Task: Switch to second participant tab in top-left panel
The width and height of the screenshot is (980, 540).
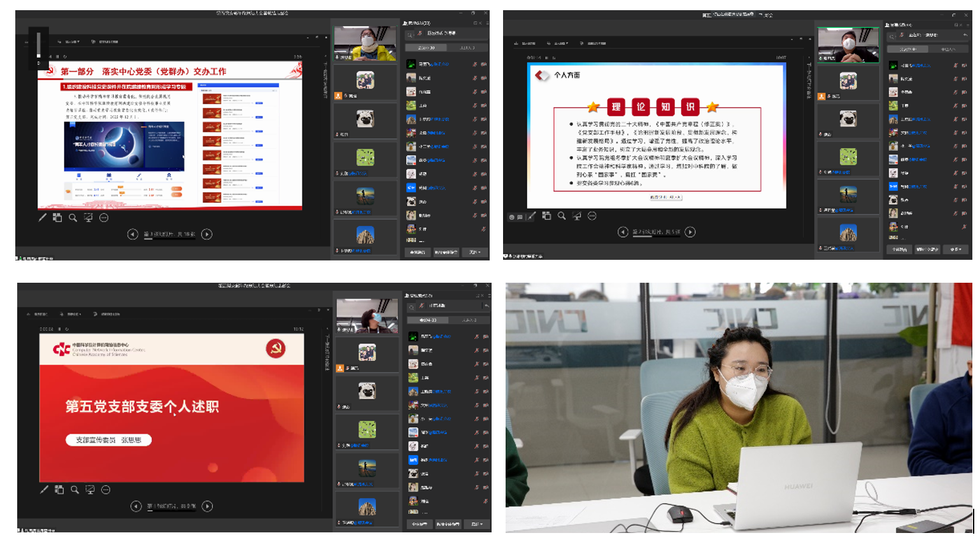Action: coord(467,48)
